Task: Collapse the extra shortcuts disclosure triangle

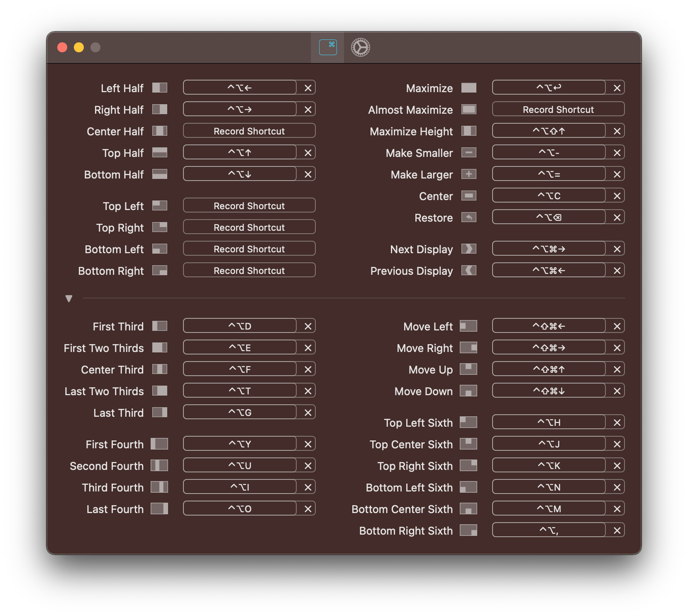Action: 69,298
